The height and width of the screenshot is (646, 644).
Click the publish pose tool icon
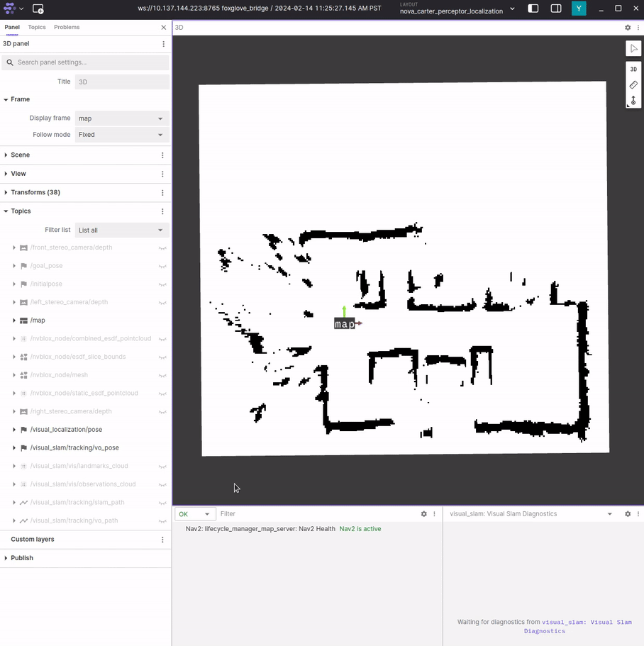(x=633, y=101)
